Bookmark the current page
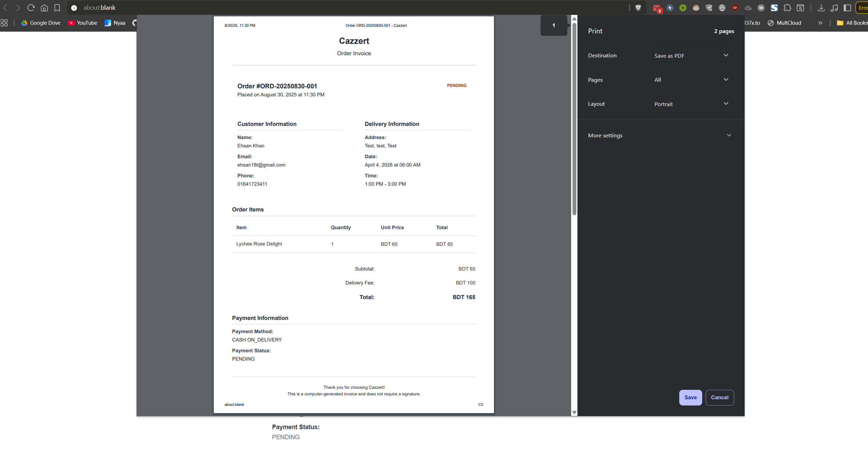Screen dimensions: 868x450 click(58, 7)
